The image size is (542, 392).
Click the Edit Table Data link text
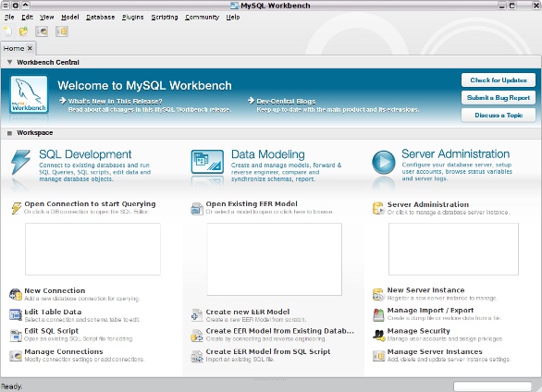pos(53,312)
